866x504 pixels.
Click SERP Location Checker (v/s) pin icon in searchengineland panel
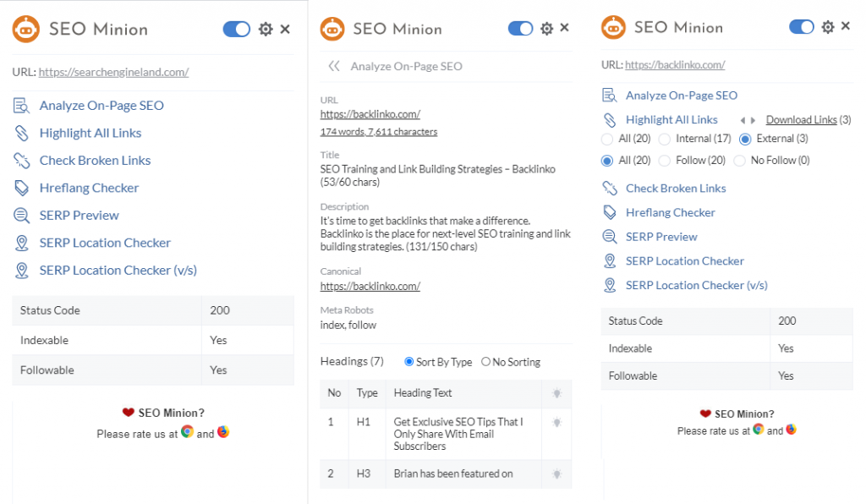click(21, 271)
